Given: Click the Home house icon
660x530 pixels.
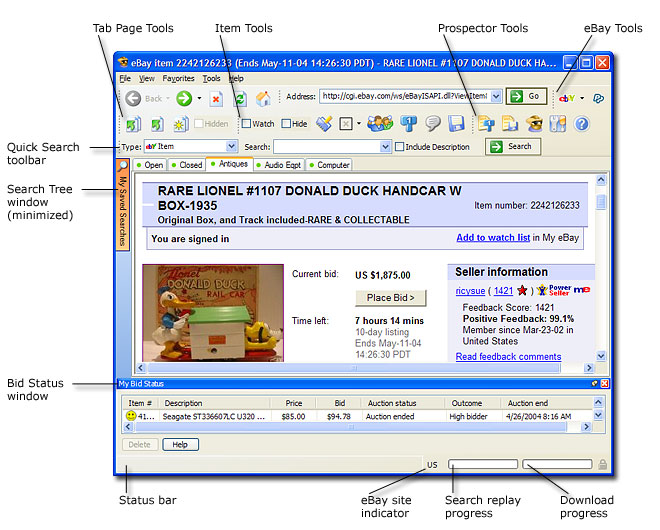Looking at the screenshot, I should click(x=263, y=99).
